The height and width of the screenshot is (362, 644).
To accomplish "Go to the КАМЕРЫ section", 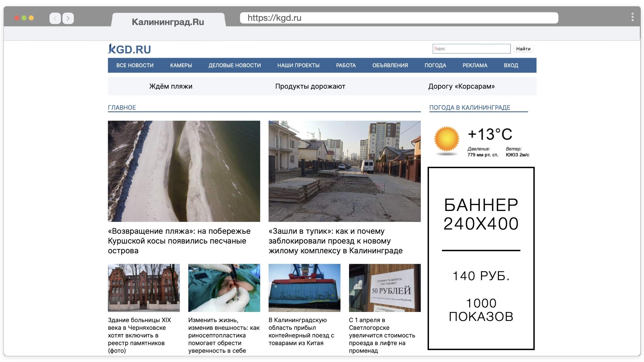I will coord(181,65).
